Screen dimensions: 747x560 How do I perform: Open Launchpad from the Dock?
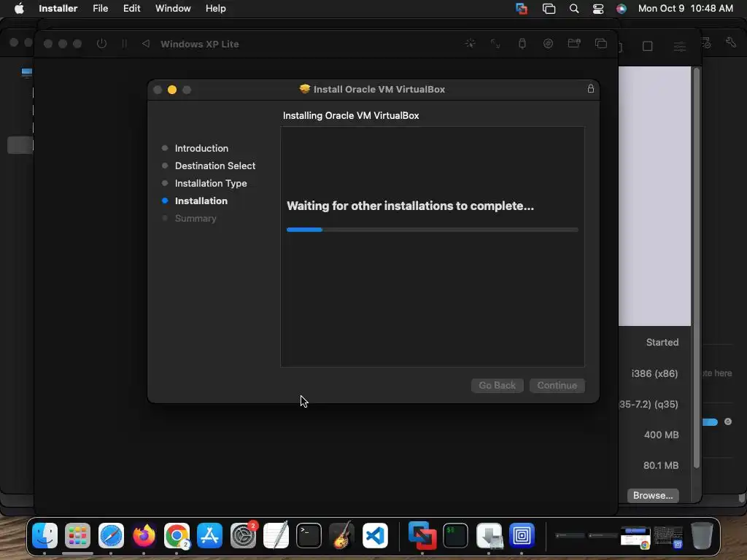[x=77, y=536]
